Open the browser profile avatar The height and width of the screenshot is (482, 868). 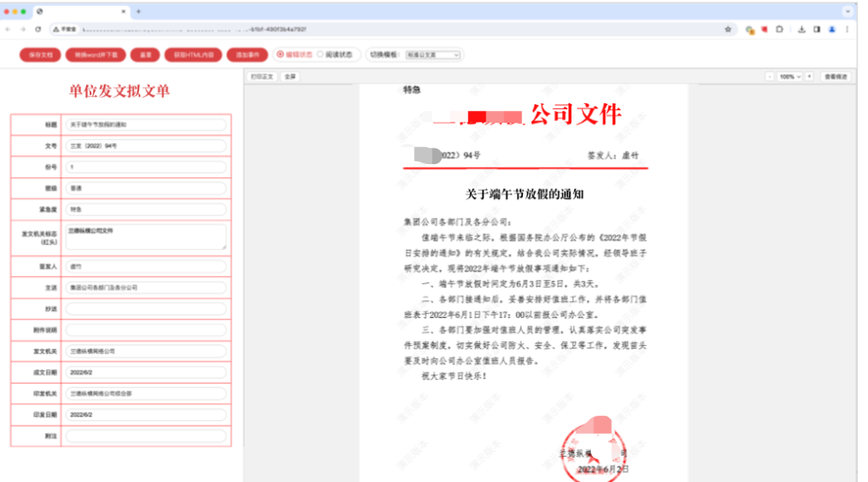[831, 30]
